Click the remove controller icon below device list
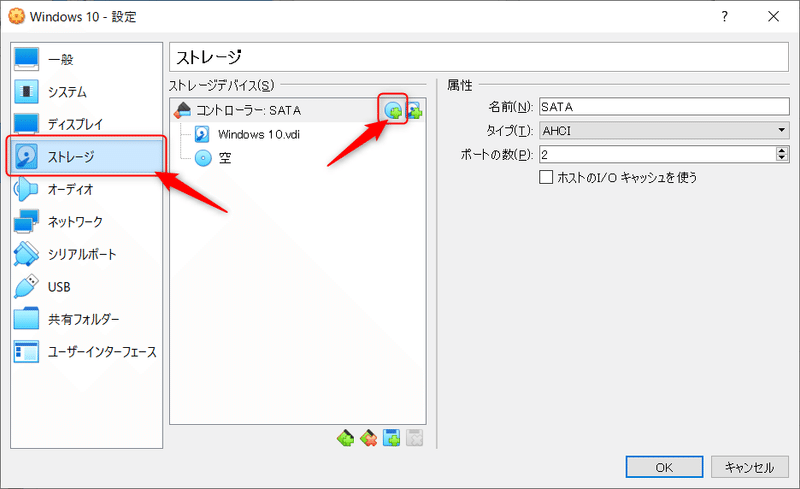This screenshot has height=489, width=800. pos(368,438)
